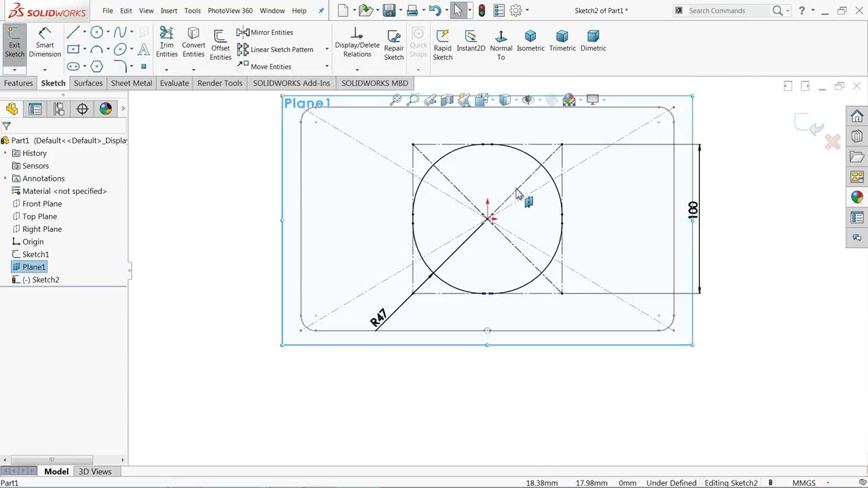Screen dimensions: 868x488
Task: Click the Save icon in title bar
Action: pos(389,10)
